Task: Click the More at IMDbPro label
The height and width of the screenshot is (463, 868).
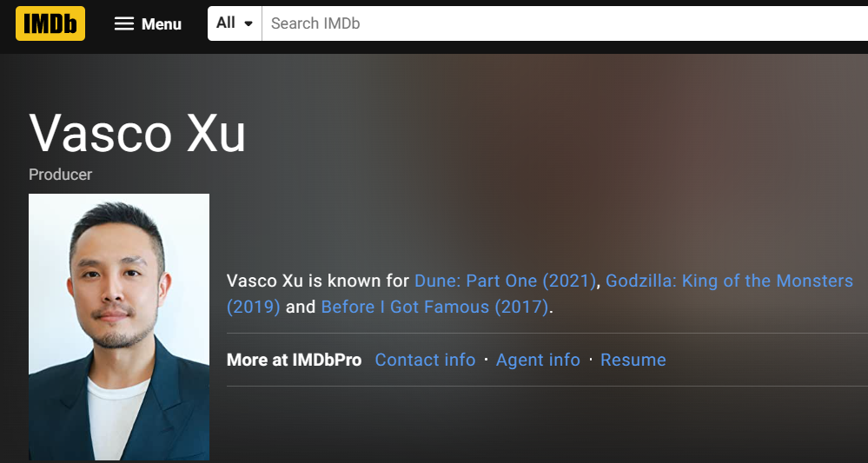Action: pos(294,360)
